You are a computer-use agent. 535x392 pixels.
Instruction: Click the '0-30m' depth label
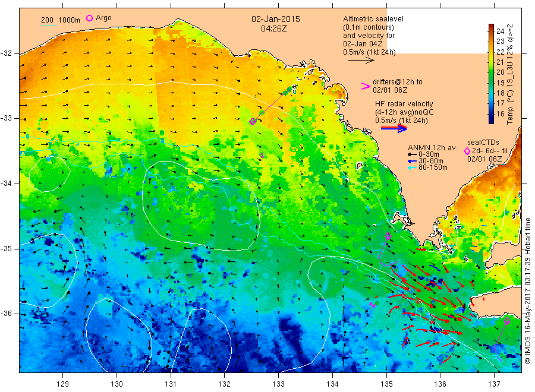click(x=429, y=154)
